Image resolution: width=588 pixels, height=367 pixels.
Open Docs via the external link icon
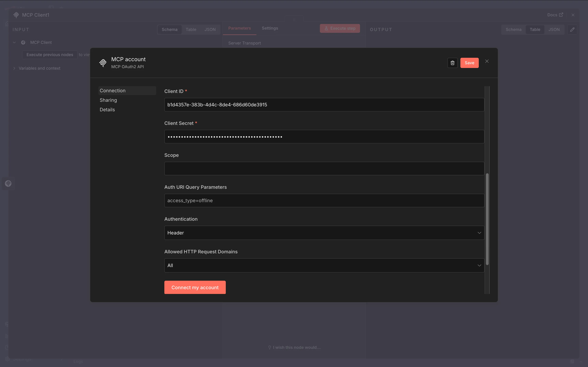tap(561, 15)
